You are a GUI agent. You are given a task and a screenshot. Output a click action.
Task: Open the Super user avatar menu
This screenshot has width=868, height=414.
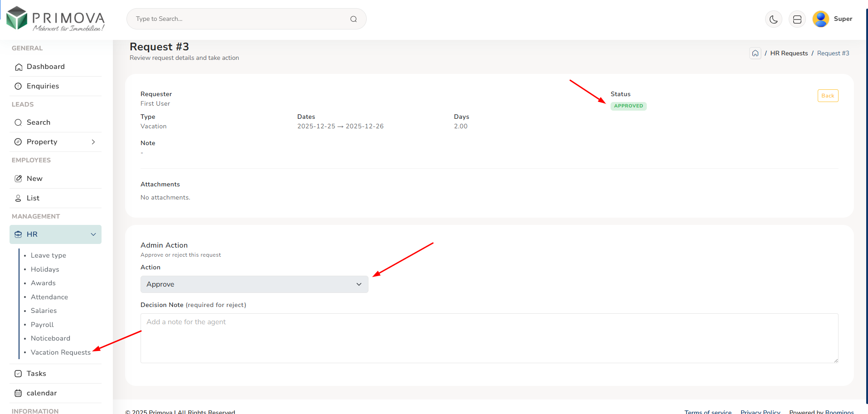click(x=820, y=19)
